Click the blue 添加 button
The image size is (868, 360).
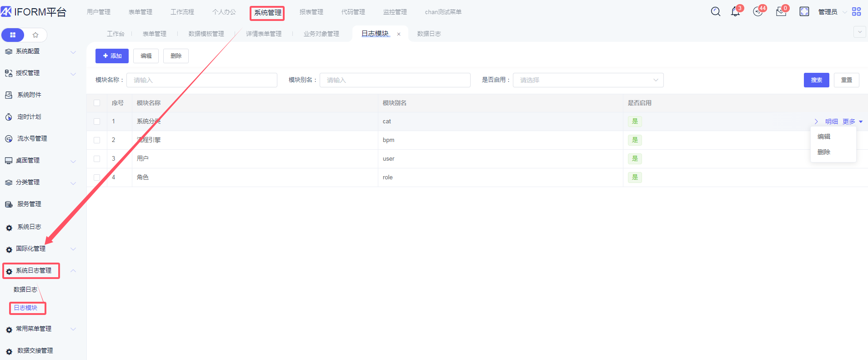coord(112,56)
